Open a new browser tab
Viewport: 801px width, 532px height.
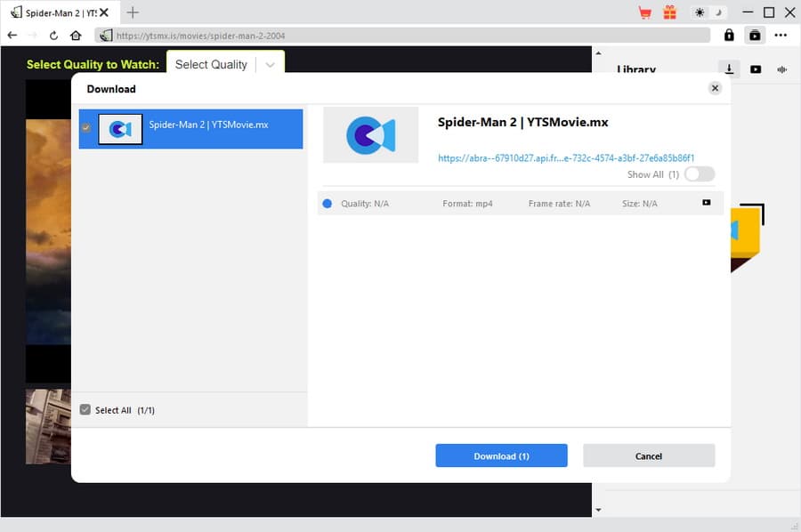[x=133, y=12]
